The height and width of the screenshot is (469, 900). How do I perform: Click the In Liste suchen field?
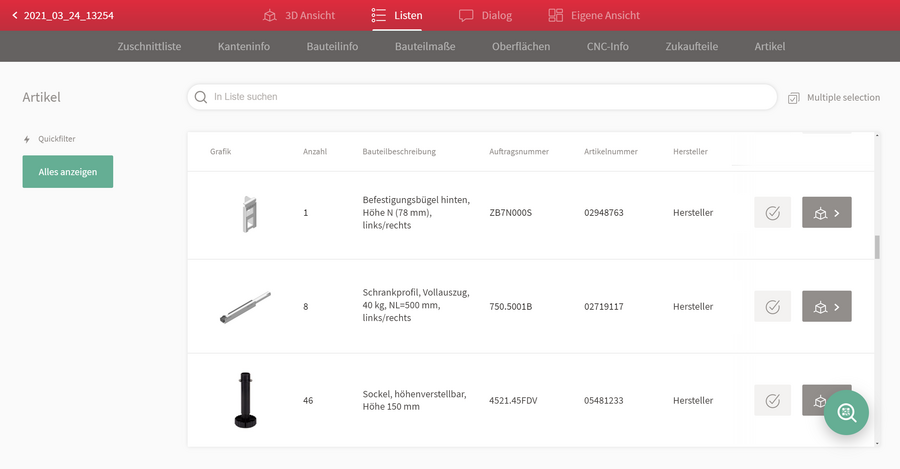coord(482,97)
